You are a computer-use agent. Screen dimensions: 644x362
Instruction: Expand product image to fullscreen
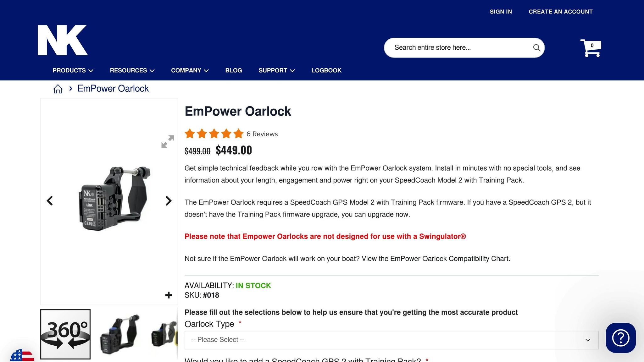168,142
